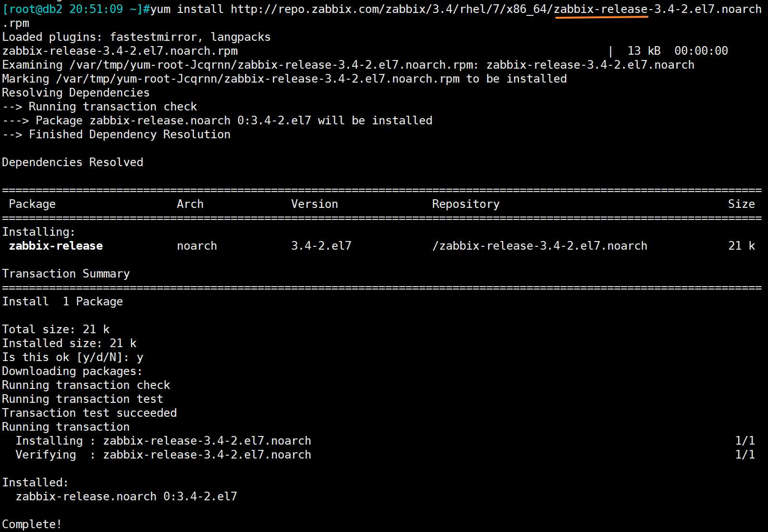Click 'Is this ok [y/d/N]: y' prompt
The width and height of the screenshot is (768, 532).
(73, 357)
